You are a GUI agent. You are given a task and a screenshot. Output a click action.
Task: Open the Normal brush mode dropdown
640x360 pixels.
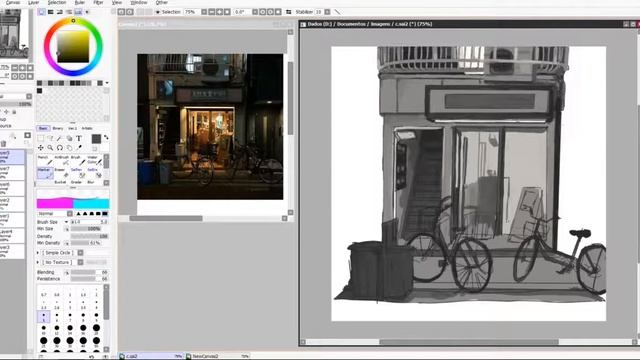69,213
